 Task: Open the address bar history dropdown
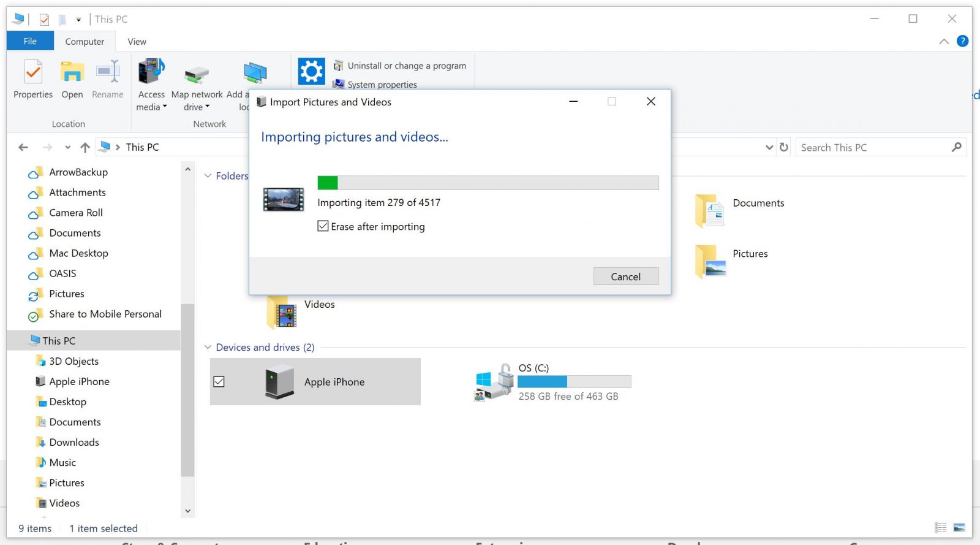pos(769,147)
